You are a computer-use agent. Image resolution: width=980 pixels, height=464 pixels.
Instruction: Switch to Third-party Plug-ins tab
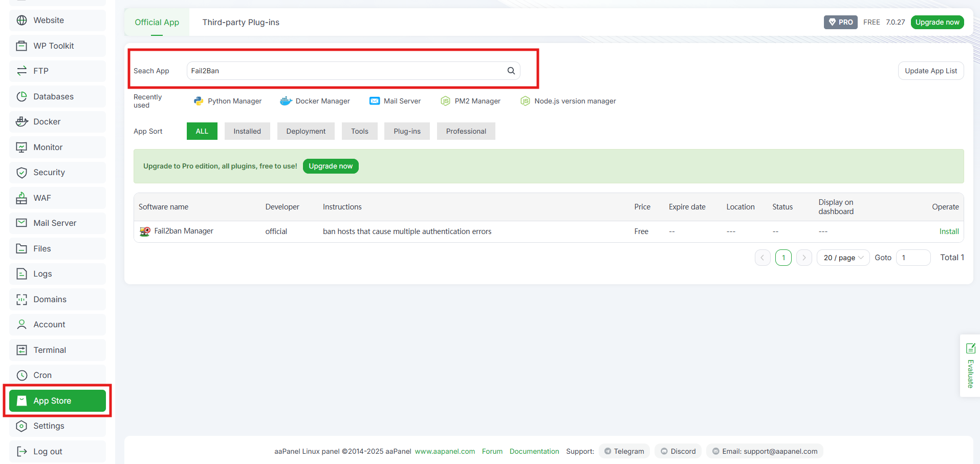pos(241,22)
